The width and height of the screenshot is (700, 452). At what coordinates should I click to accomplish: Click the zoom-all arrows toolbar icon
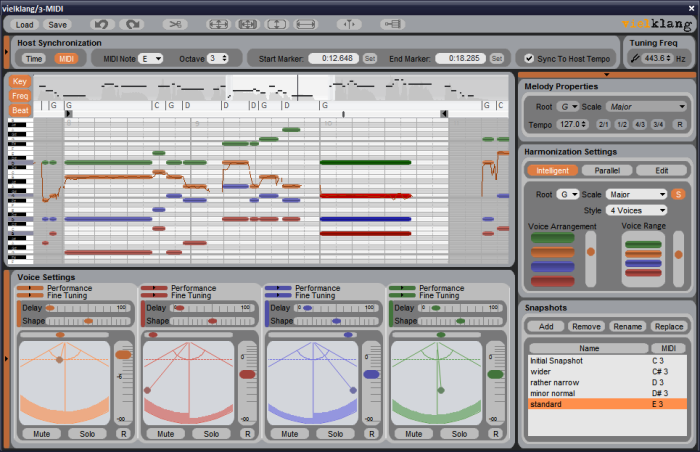point(219,24)
